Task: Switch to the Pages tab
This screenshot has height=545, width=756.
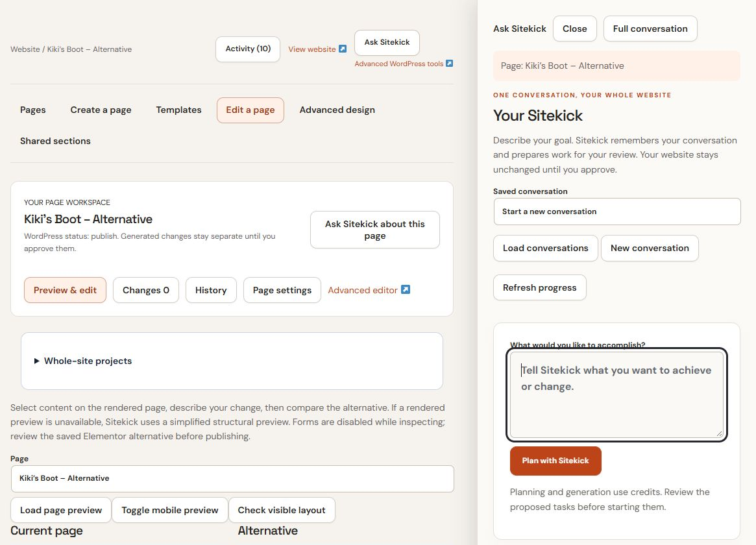Action: [33, 110]
